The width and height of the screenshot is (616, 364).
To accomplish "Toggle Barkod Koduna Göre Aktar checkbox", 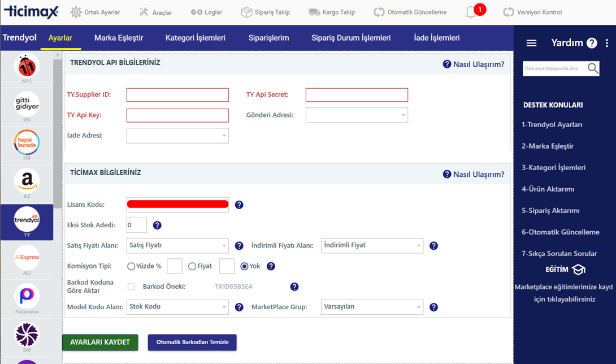I will [131, 287].
